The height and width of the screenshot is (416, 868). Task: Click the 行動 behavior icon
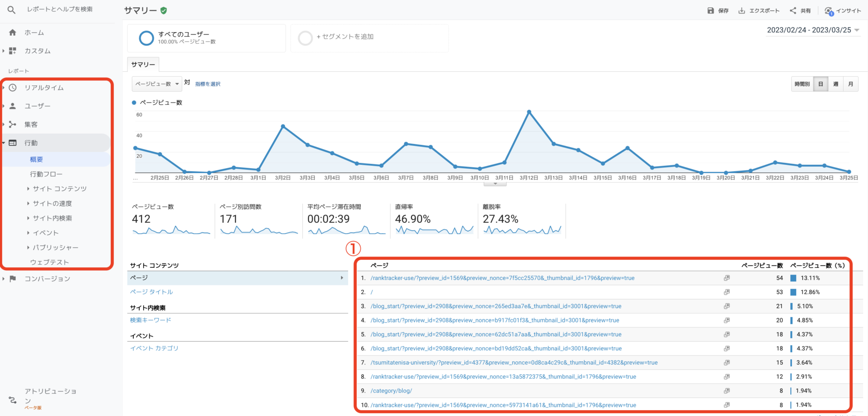13,143
